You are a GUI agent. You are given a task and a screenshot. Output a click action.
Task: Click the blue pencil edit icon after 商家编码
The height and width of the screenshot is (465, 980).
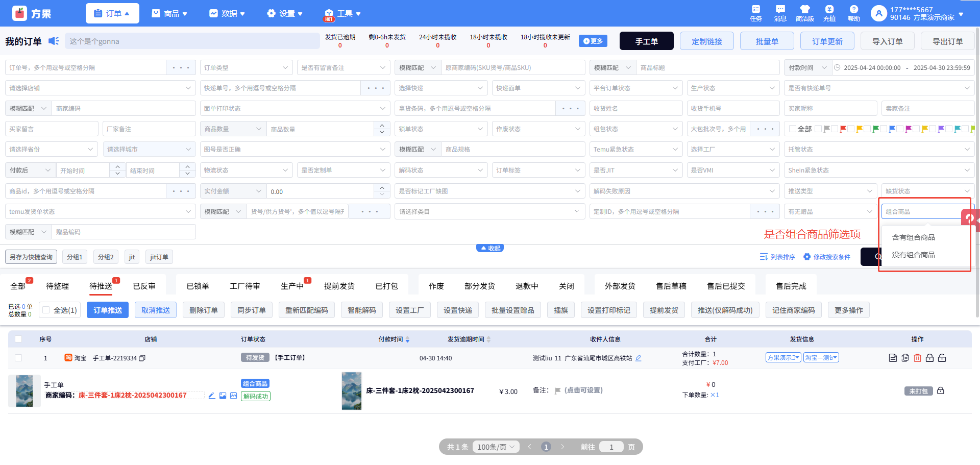pos(212,396)
